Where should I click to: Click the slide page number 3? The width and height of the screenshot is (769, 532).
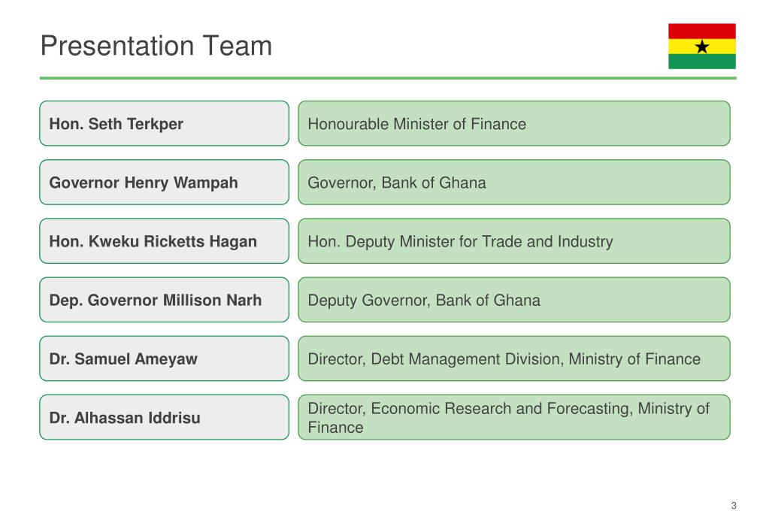[734, 506]
